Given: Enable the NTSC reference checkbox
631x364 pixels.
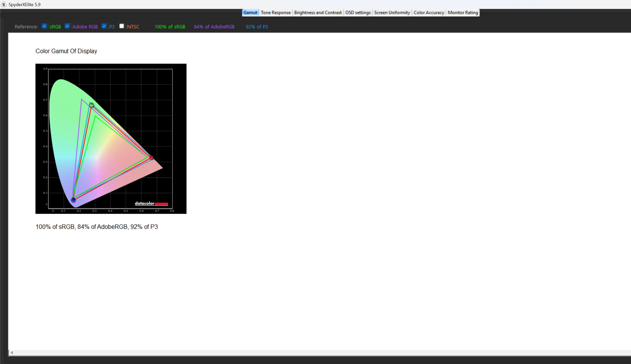Looking at the screenshot, I should pos(122,26).
